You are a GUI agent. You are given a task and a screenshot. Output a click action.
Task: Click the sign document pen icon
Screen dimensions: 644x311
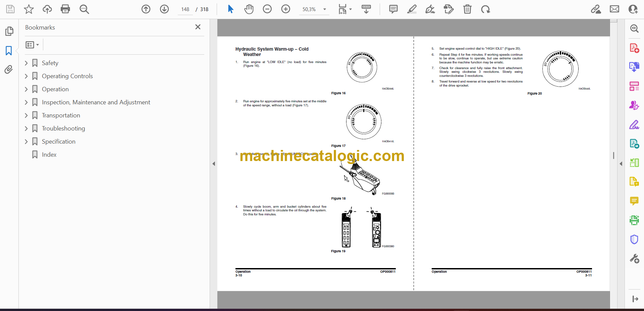pos(430,9)
